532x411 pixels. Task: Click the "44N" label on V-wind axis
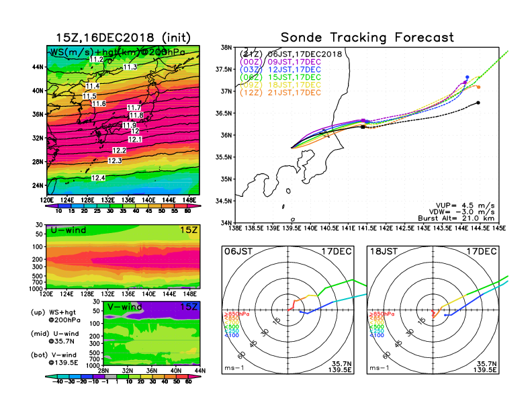(x=200, y=371)
